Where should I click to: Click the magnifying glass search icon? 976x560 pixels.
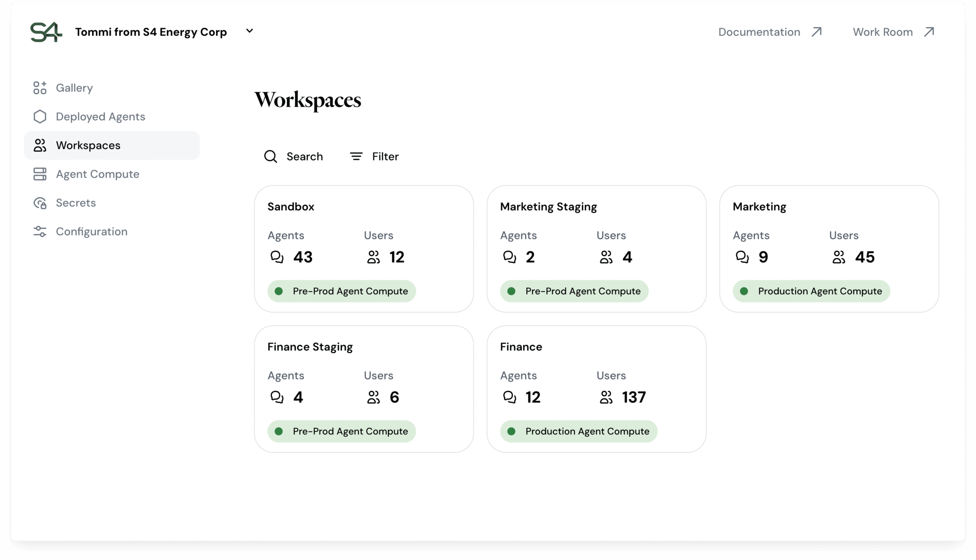pyautogui.click(x=271, y=157)
